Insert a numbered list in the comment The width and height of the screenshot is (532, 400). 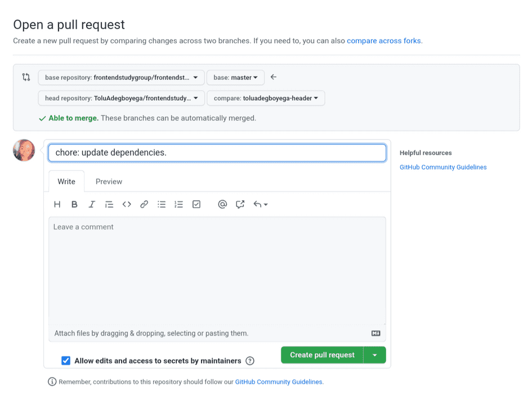pos(179,204)
